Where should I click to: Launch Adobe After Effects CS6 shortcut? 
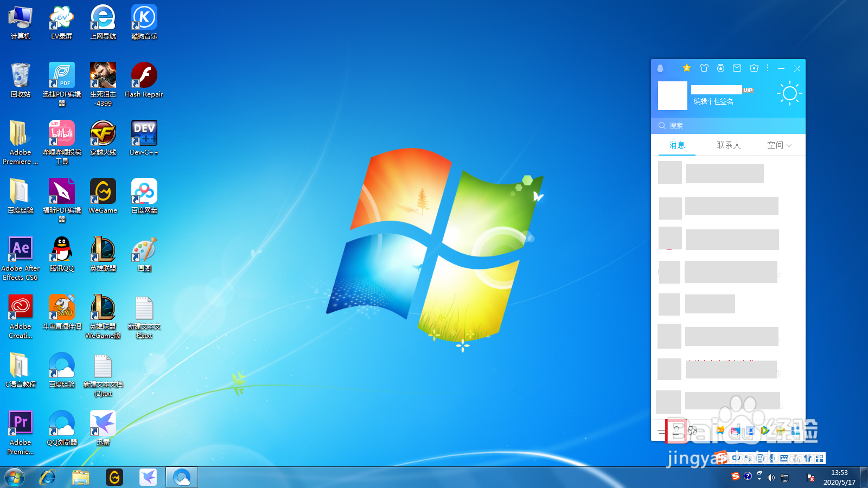[21, 259]
